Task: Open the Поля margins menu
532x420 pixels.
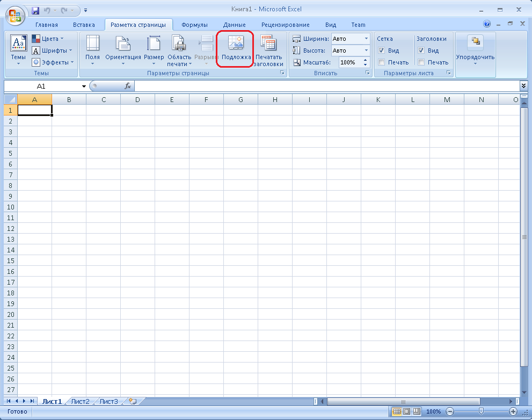Action: click(93, 50)
